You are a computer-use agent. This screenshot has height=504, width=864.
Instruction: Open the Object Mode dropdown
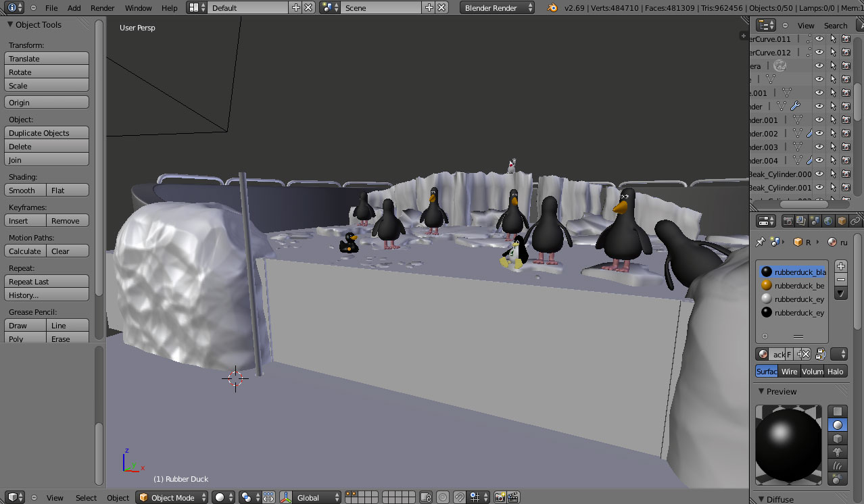[x=172, y=498]
